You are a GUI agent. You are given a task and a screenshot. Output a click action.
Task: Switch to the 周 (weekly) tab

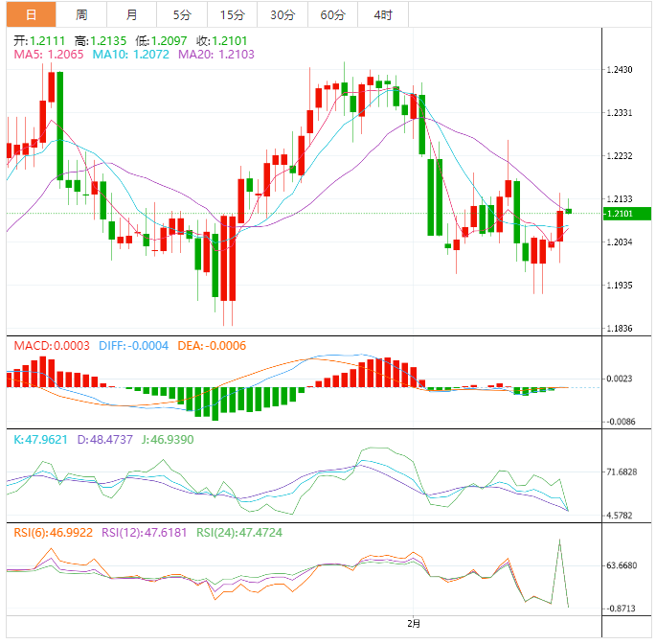(x=81, y=14)
